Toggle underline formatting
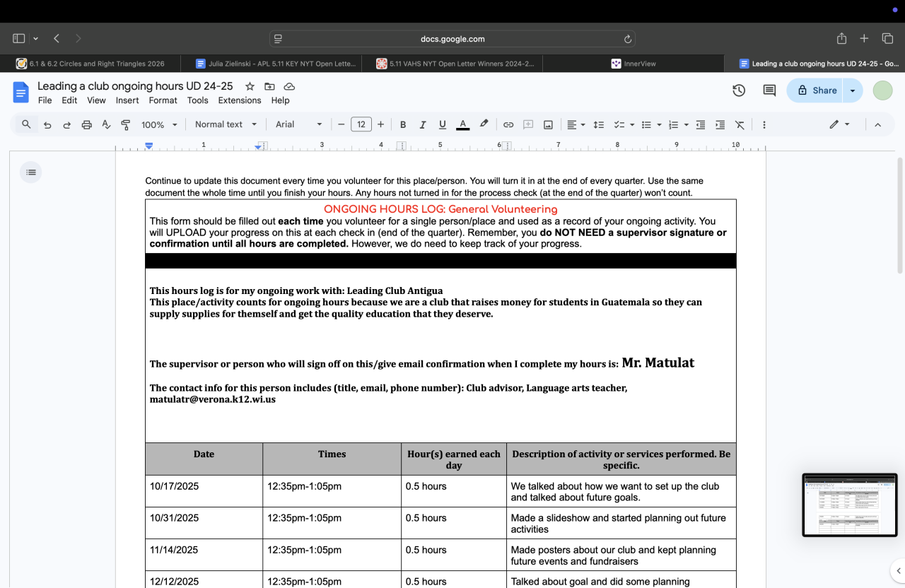The height and width of the screenshot is (588, 905). [443, 124]
